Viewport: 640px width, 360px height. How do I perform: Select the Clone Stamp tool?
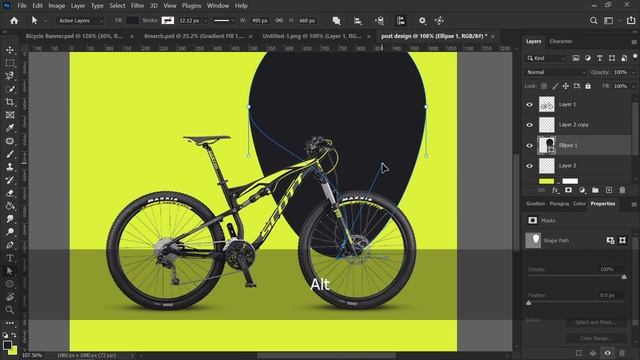(10, 167)
